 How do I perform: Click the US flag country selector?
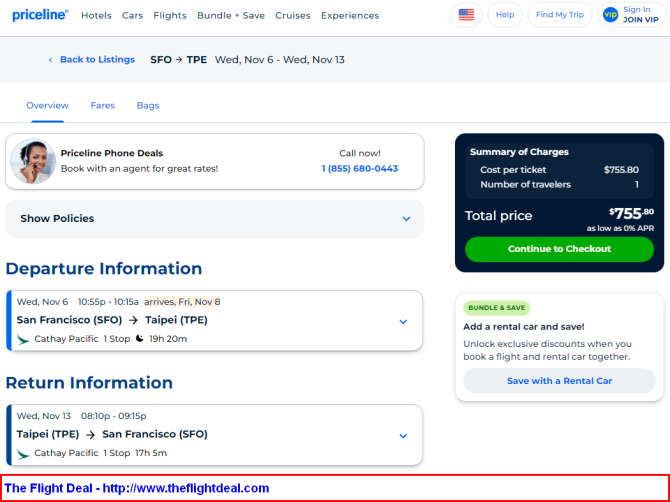pos(466,15)
